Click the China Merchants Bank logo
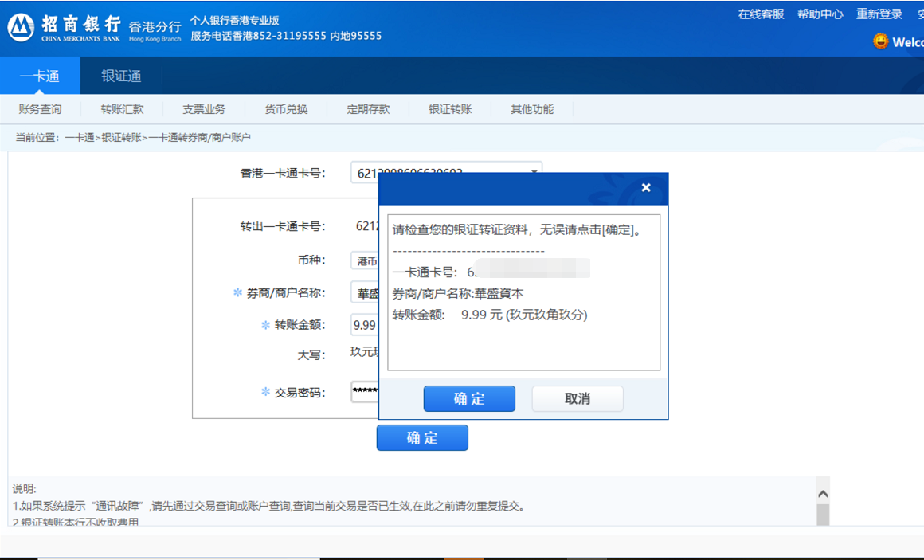 64,28
